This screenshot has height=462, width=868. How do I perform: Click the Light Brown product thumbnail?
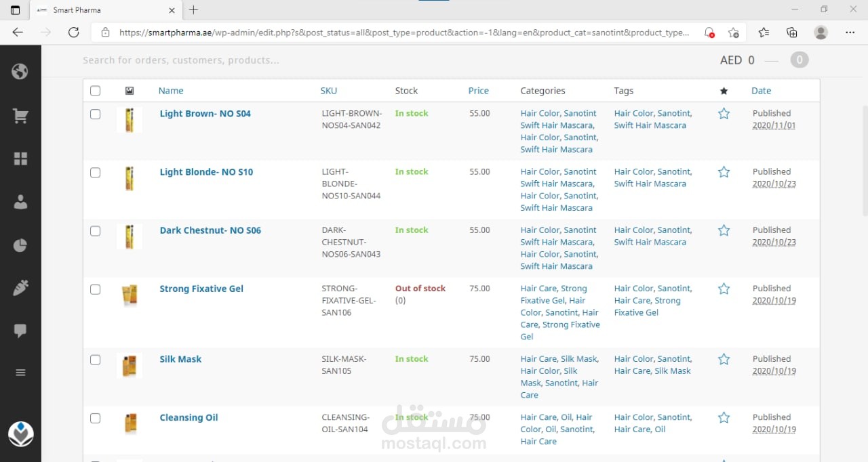[x=130, y=120]
